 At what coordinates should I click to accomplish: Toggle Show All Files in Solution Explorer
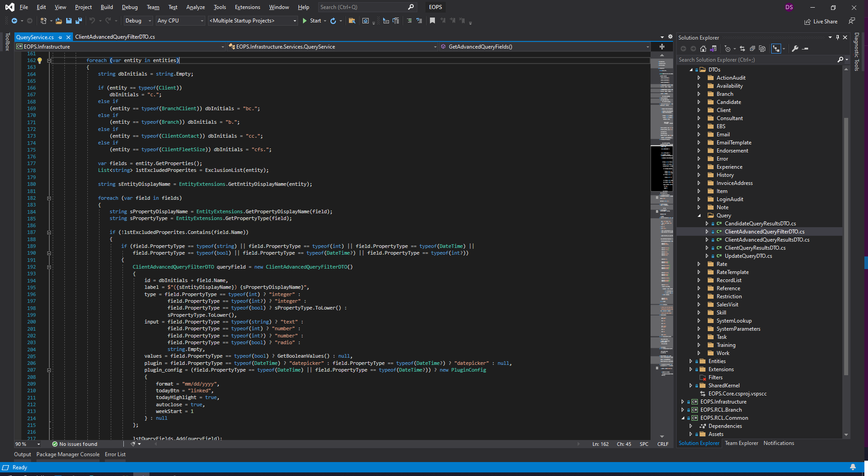coord(762,49)
